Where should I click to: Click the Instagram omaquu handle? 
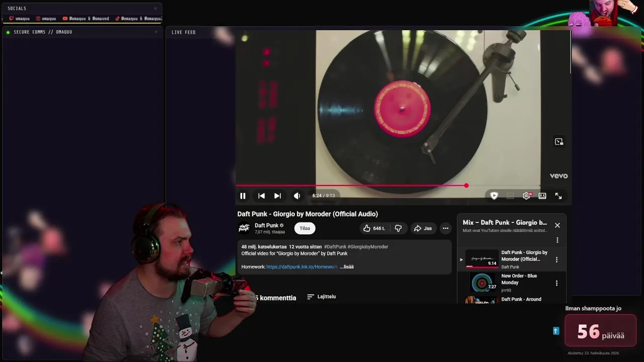click(x=46, y=19)
